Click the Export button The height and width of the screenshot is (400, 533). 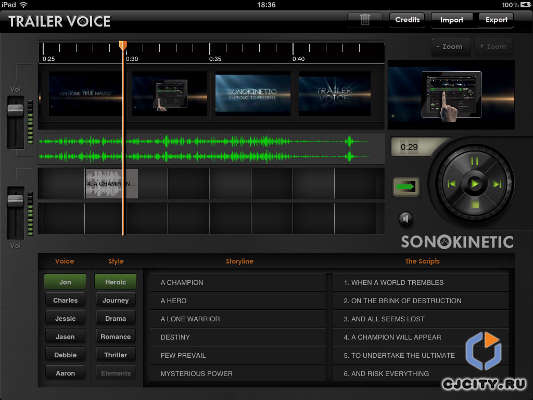point(496,20)
